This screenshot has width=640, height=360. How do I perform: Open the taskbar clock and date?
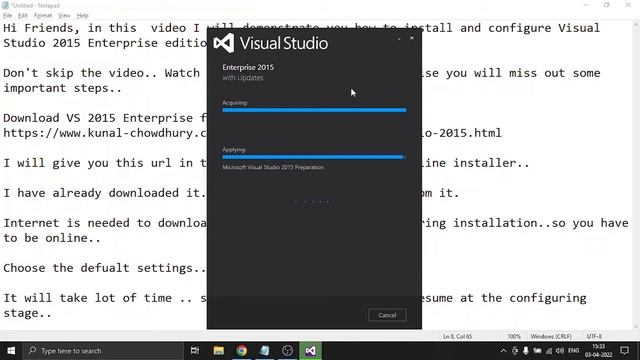(x=598, y=351)
